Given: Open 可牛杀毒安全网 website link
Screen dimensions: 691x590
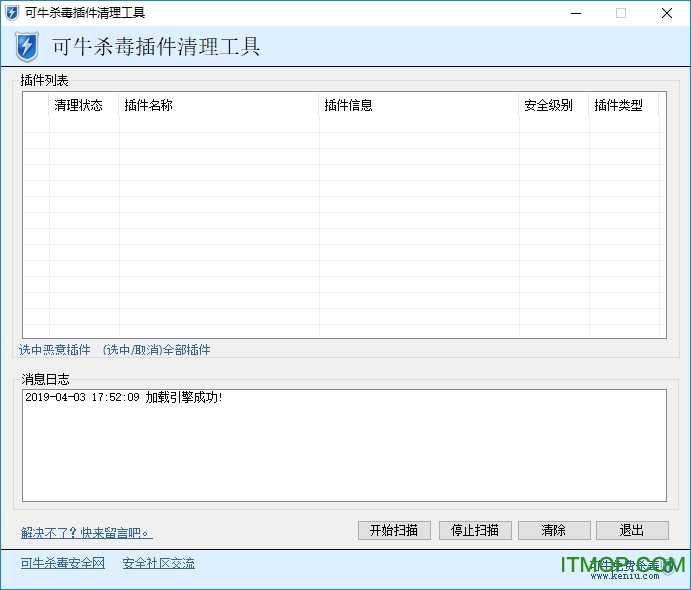Looking at the screenshot, I should click(63, 563).
